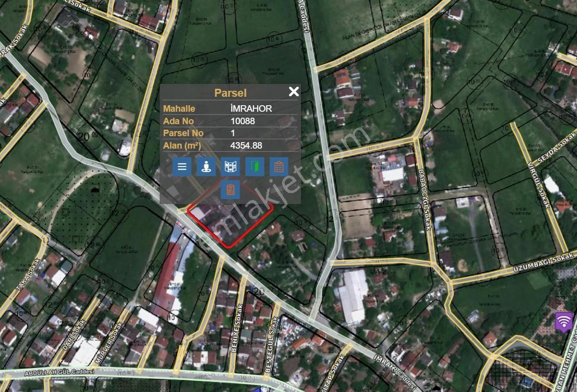
Task: Click the TAKA Sokak street label
Action: click(29, 274)
